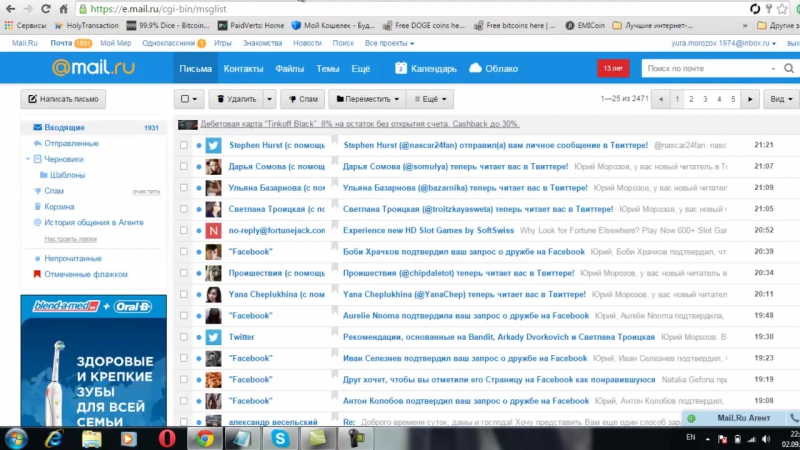The height and width of the screenshot is (450, 800).
Task: Open Вид view dropdown
Action: 781,99
